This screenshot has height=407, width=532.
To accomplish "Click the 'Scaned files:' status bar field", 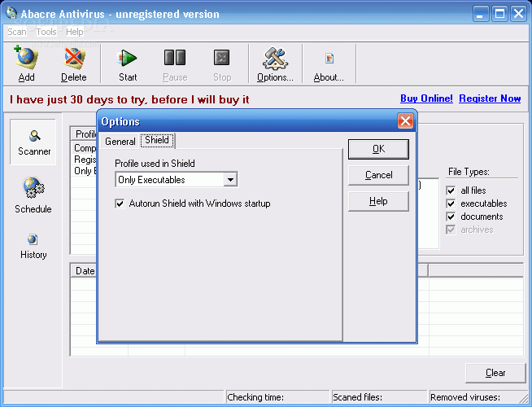I will click(x=379, y=397).
